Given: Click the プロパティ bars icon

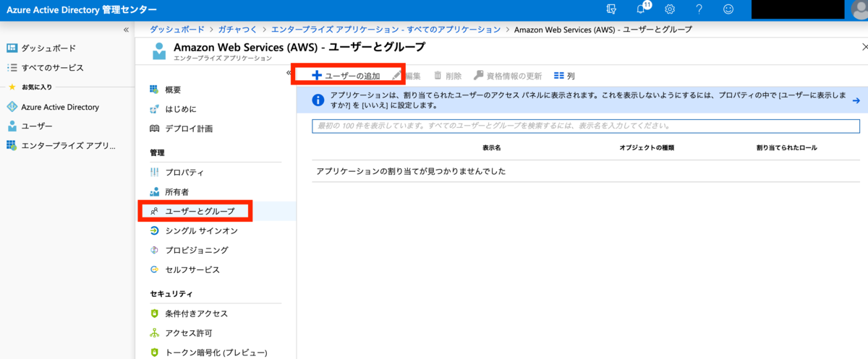Looking at the screenshot, I should pos(154,173).
